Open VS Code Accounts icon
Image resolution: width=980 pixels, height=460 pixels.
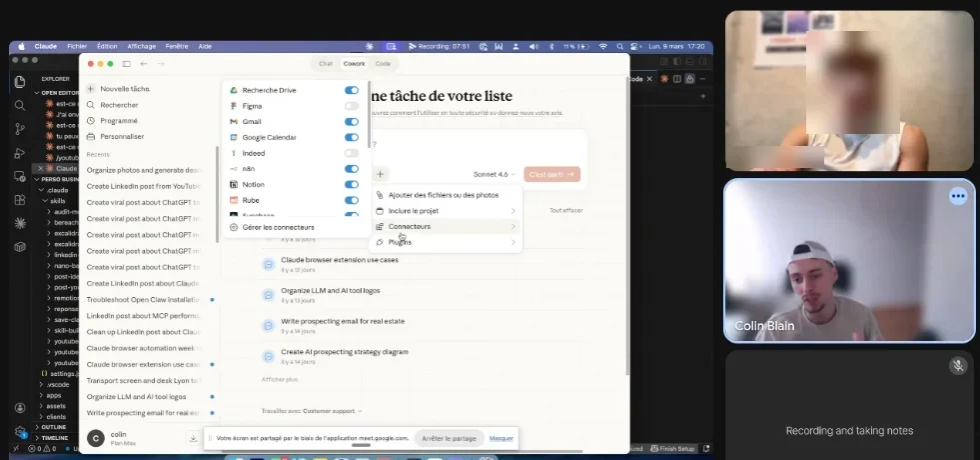click(x=19, y=407)
